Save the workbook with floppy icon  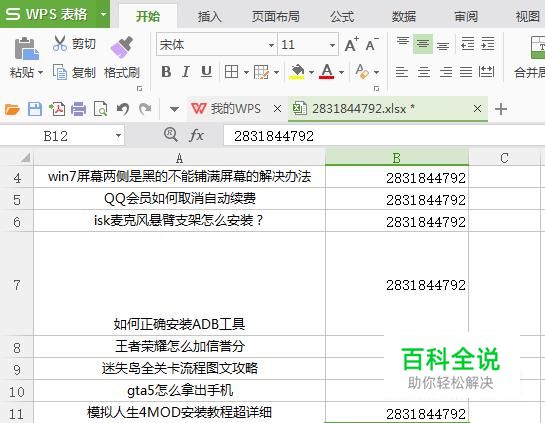pos(35,109)
